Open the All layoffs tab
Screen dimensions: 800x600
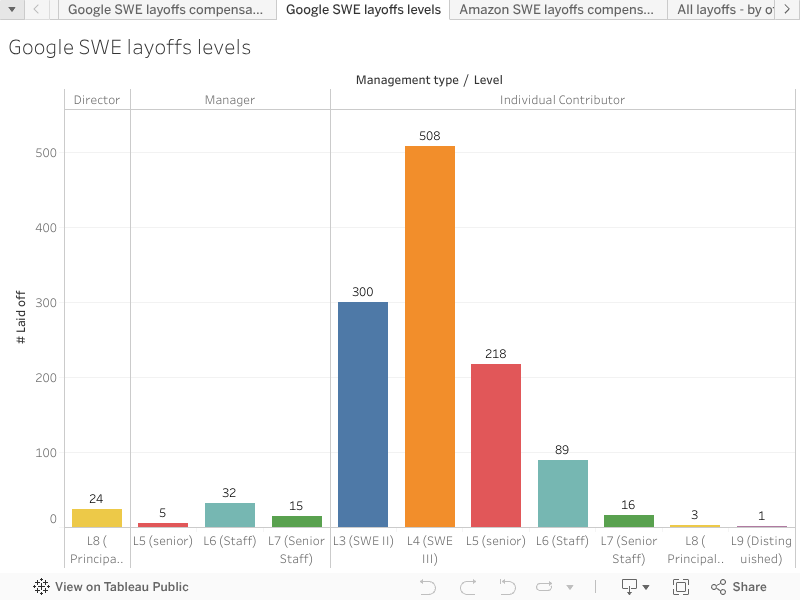tap(723, 11)
